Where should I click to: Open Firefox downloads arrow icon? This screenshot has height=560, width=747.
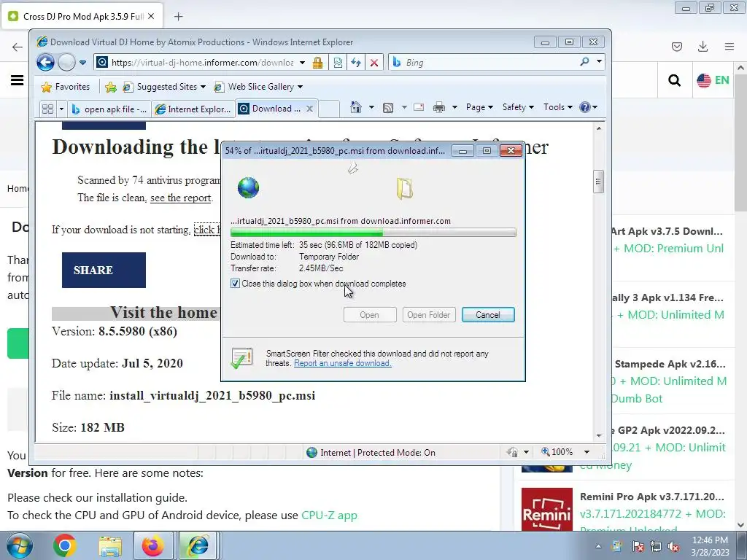coord(703,46)
